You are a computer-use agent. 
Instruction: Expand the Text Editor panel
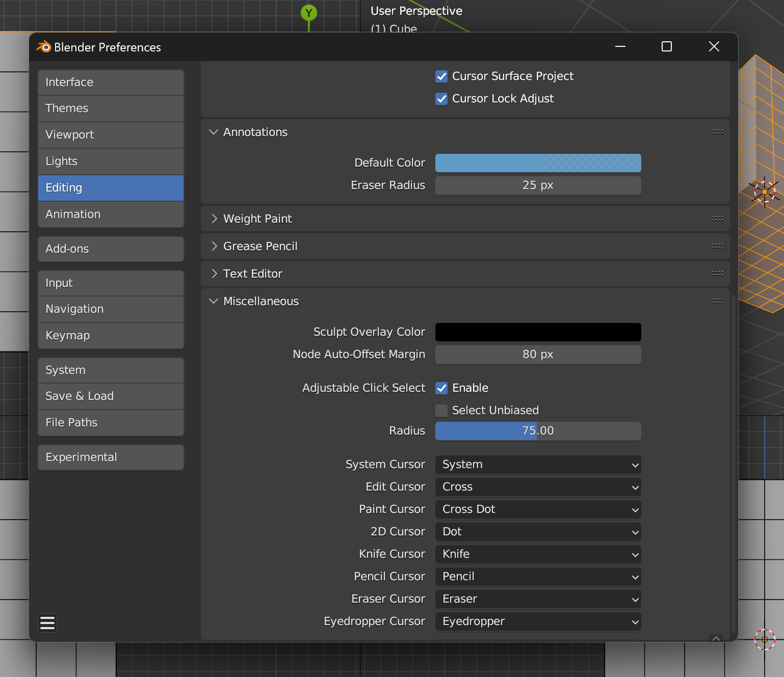coord(214,274)
